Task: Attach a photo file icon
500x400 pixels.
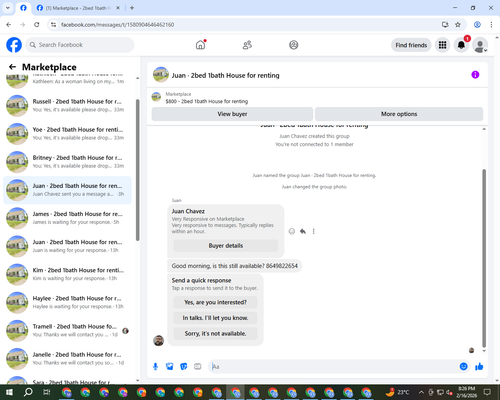Action: click(170, 367)
